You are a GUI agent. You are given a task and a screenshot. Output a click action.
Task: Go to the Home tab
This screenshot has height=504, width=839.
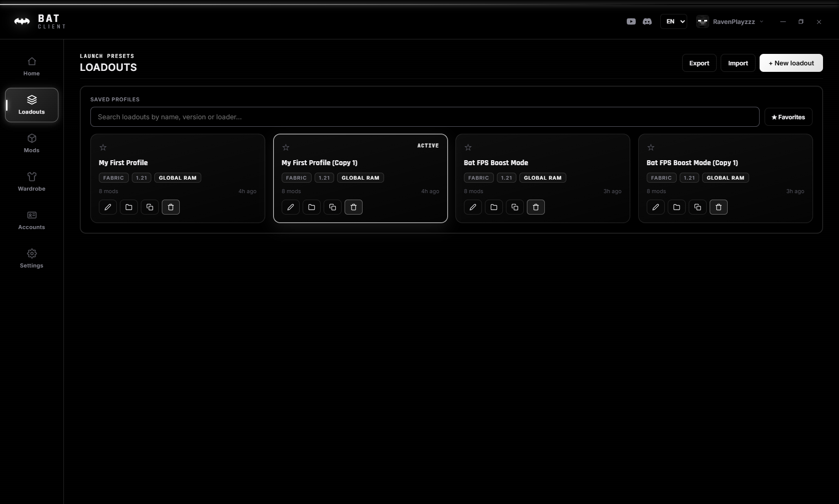pos(31,67)
